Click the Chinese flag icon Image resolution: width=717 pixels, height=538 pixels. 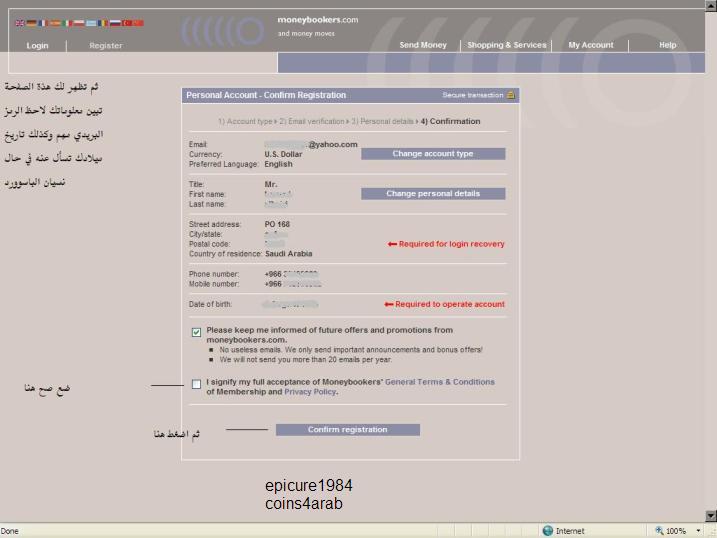click(x=138, y=23)
